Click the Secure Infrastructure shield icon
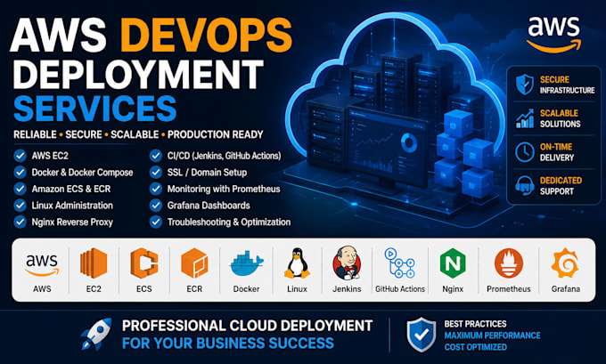 click(525, 85)
